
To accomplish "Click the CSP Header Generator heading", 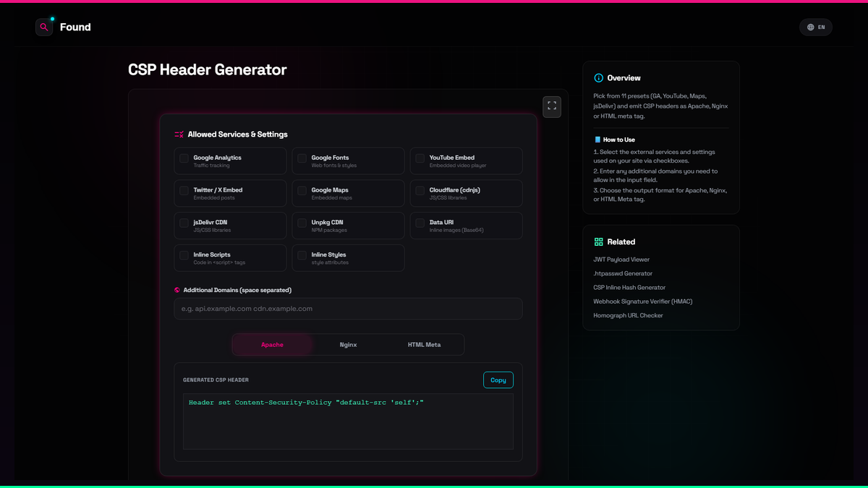I will pos(208,70).
